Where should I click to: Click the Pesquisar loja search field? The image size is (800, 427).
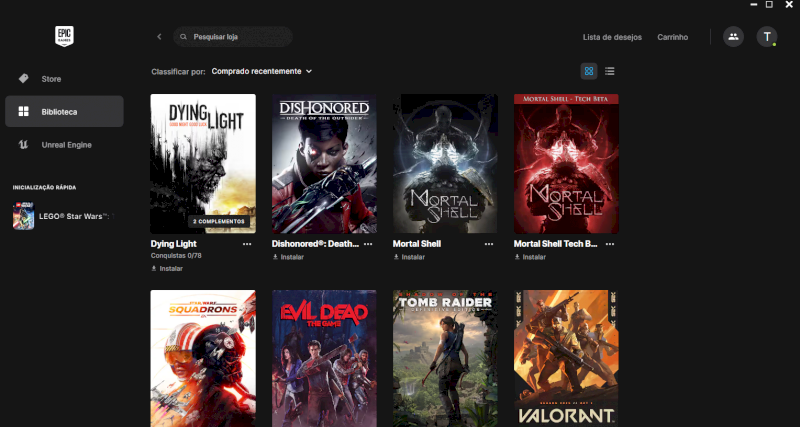[x=233, y=37]
